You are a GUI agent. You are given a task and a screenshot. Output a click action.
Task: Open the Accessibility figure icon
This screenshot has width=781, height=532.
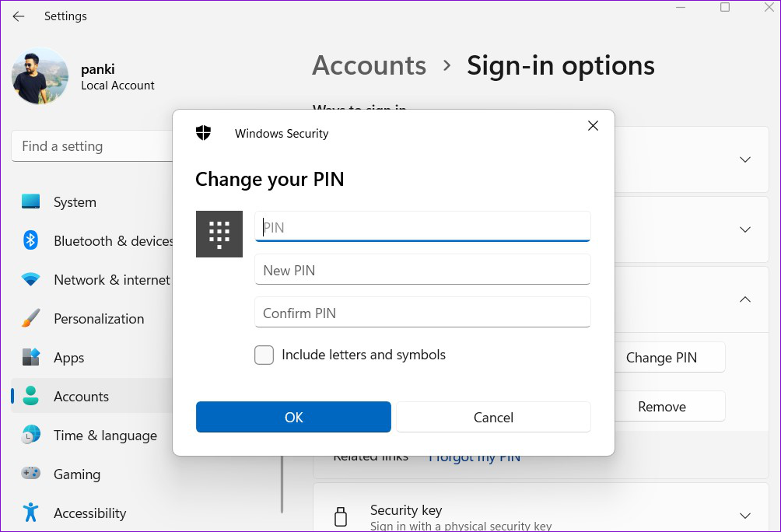coord(31,512)
